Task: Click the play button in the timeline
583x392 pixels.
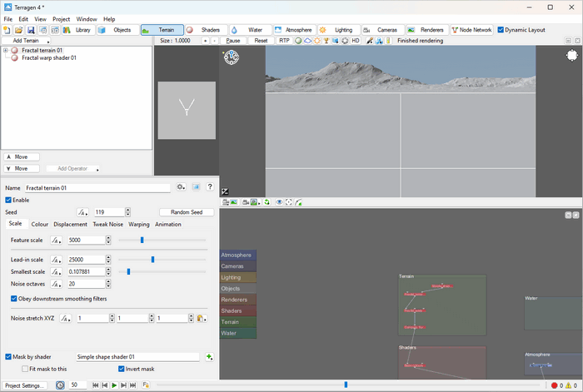Action: click(114, 385)
